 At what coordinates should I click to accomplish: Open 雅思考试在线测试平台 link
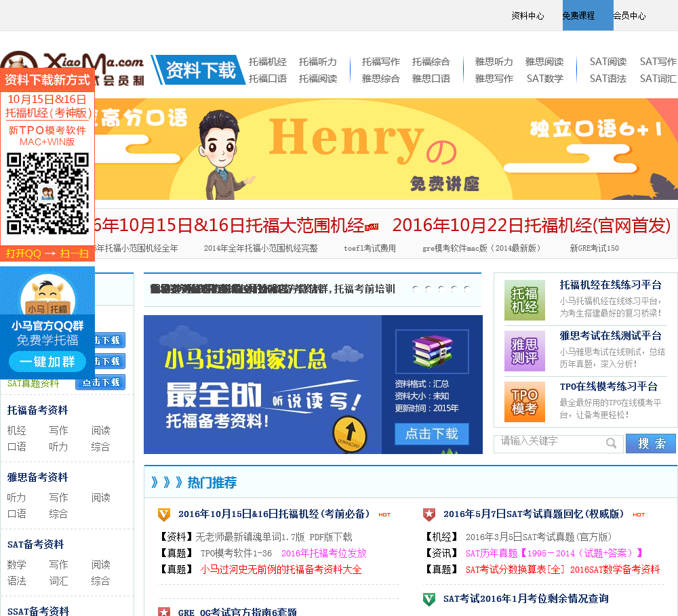(x=611, y=336)
